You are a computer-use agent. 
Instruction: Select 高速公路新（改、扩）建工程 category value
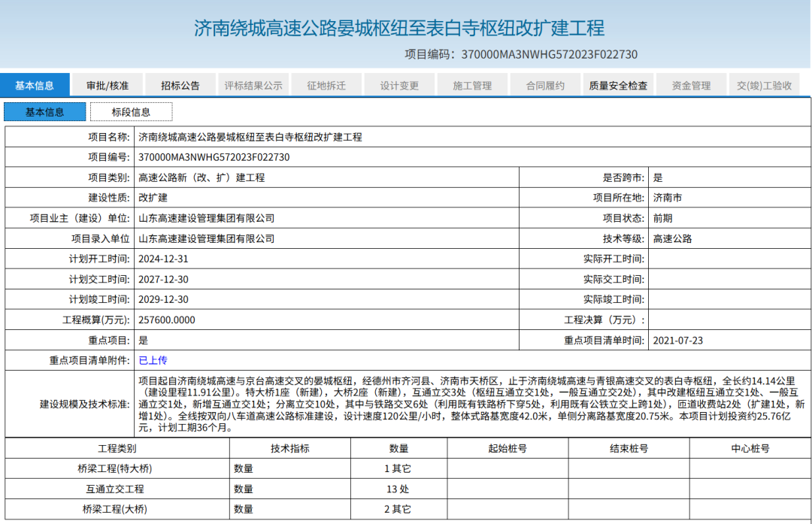point(201,177)
